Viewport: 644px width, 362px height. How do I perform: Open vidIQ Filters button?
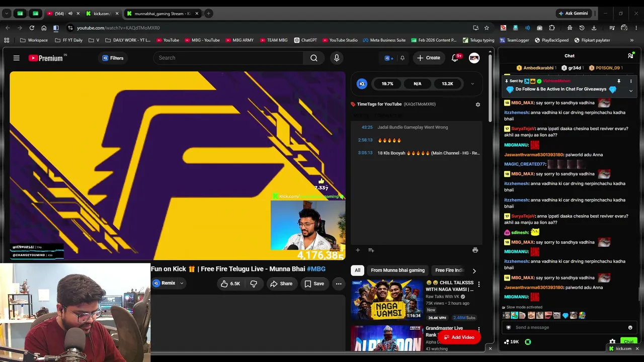click(113, 58)
